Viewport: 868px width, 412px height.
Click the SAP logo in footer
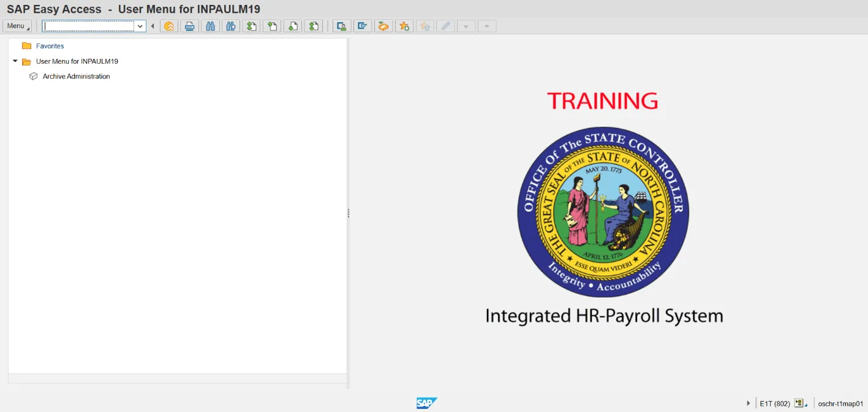(427, 403)
